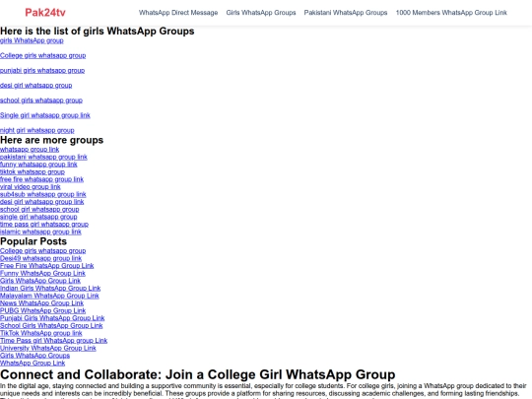Open 'Free Fire WhatsApp Group Link' in Popular Posts
Image resolution: width=532 pixels, height=399 pixels.
pyautogui.click(x=47, y=266)
